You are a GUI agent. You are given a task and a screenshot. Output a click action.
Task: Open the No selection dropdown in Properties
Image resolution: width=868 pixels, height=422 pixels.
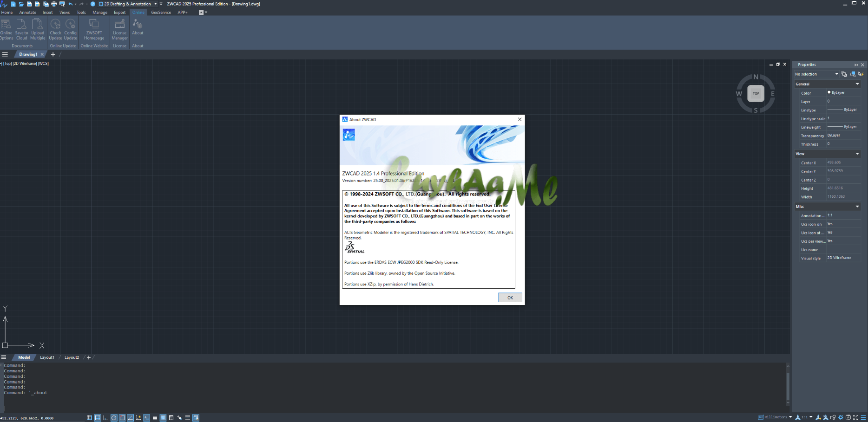(817, 74)
